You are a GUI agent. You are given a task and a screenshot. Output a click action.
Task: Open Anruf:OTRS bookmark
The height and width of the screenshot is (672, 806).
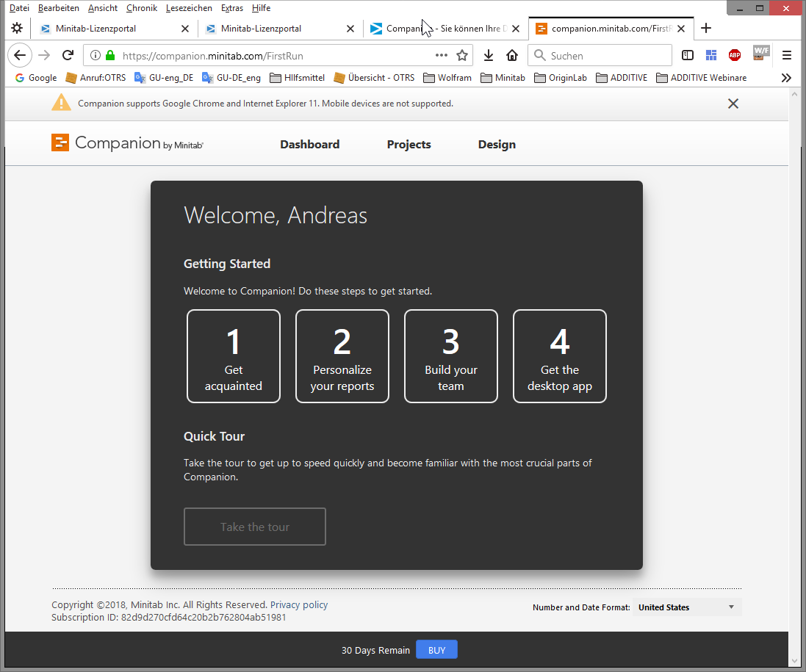pos(96,78)
